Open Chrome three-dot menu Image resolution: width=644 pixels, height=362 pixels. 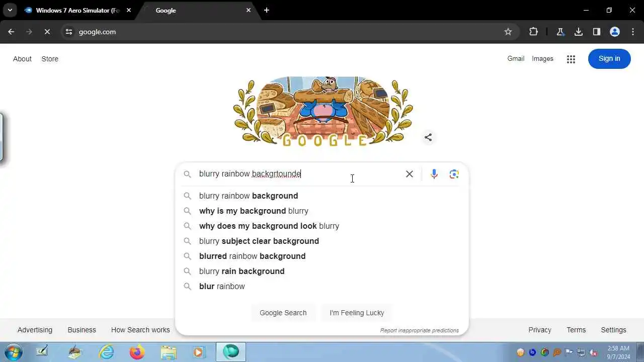633,32
